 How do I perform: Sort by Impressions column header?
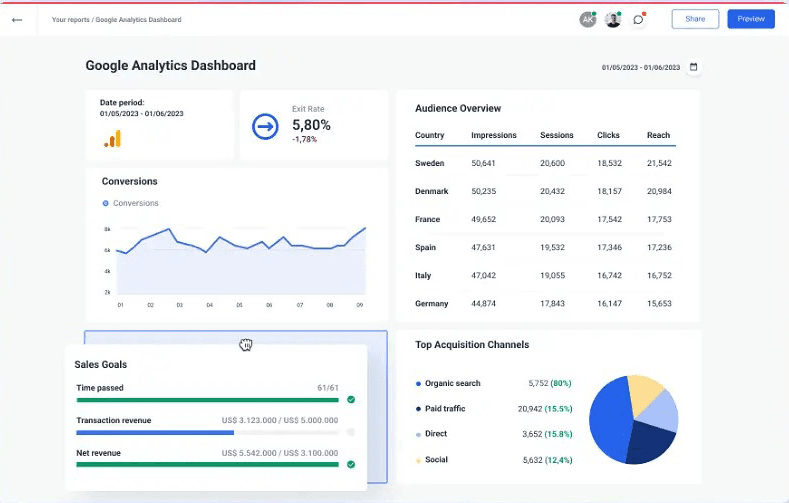click(493, 135)
